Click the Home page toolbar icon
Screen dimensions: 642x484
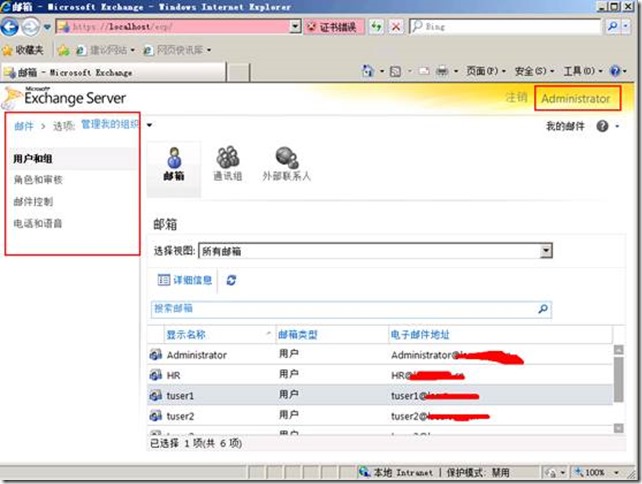(368, 71)
